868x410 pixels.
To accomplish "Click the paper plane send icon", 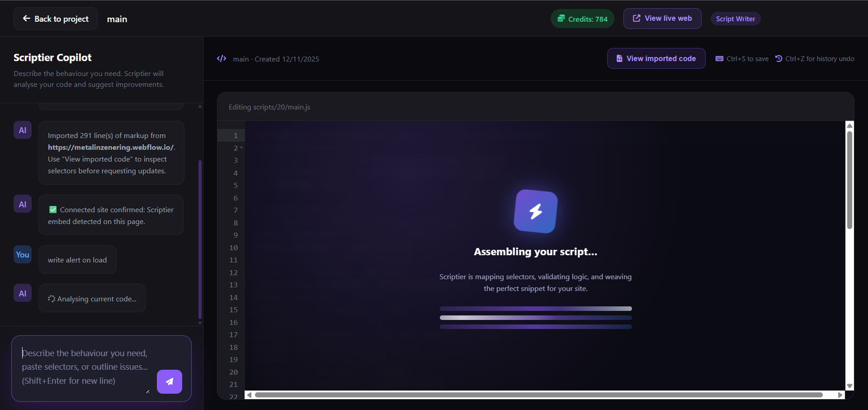I will coord(169,382).
